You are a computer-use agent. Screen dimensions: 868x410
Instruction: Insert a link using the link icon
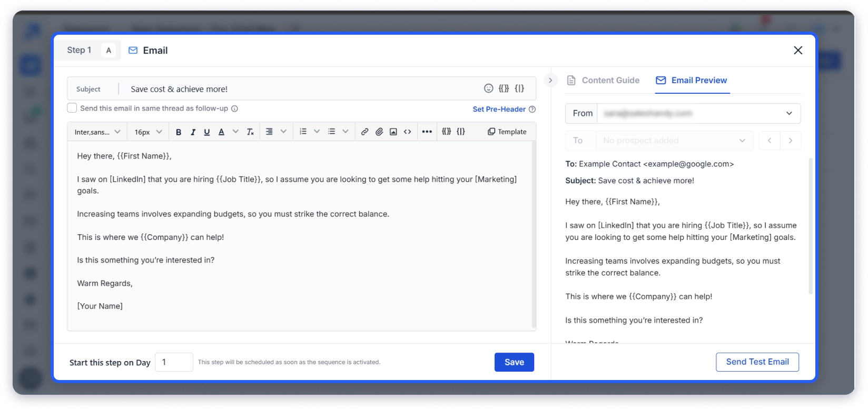pyautogui.click(x=364, y=132)
